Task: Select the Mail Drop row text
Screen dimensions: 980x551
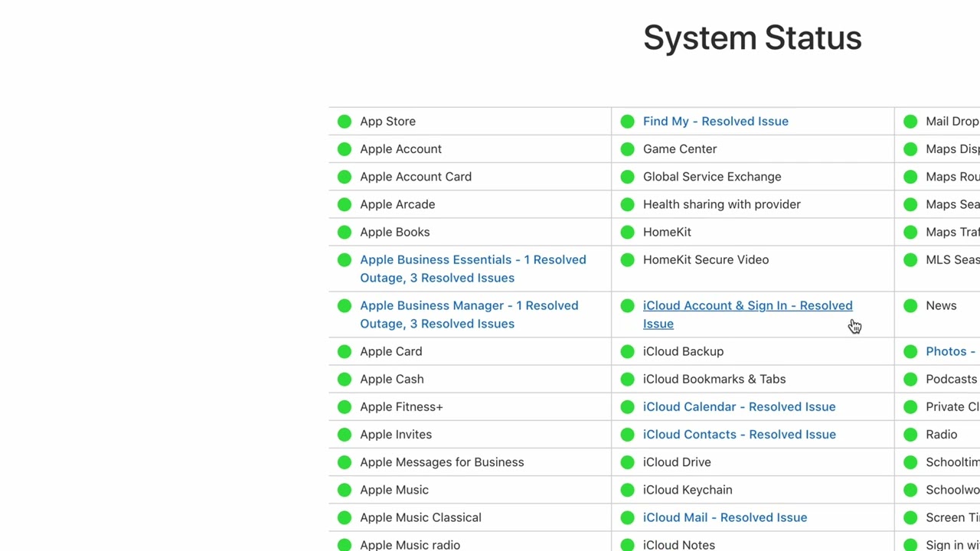Action: tap(952, 121)
